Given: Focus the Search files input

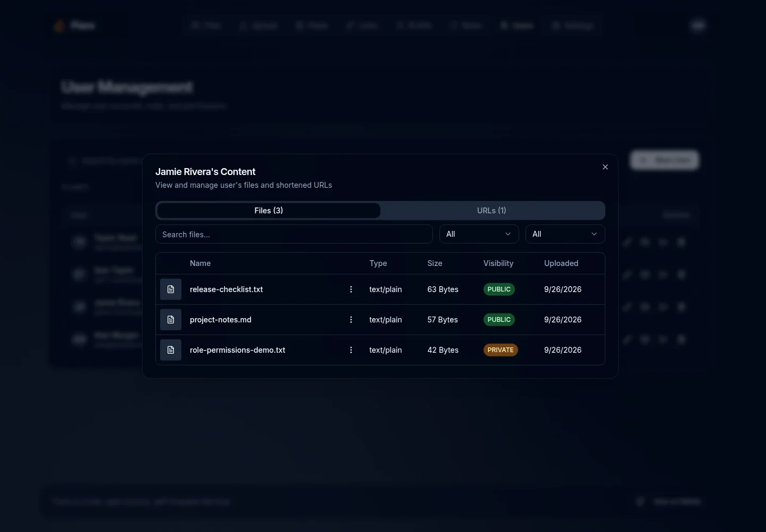Looking at the screenshot, I should pyautogui.click(x=294, y=234).
